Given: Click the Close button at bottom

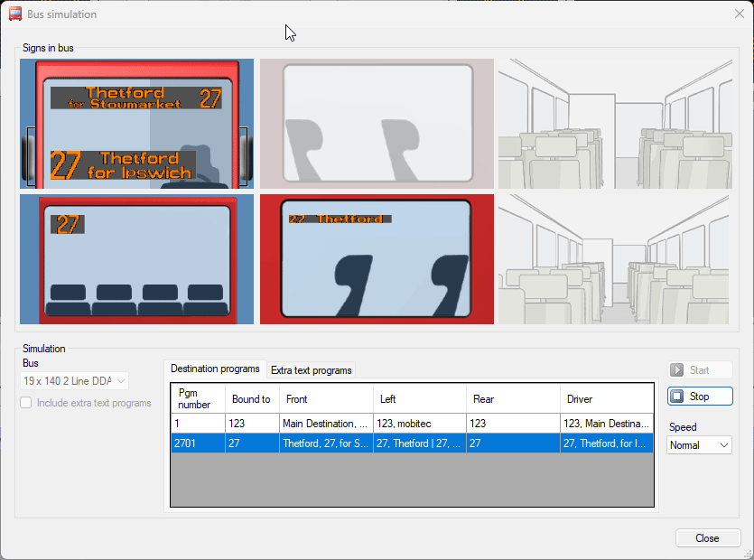Looking at the screenshot, I should [x=707, y=538].
